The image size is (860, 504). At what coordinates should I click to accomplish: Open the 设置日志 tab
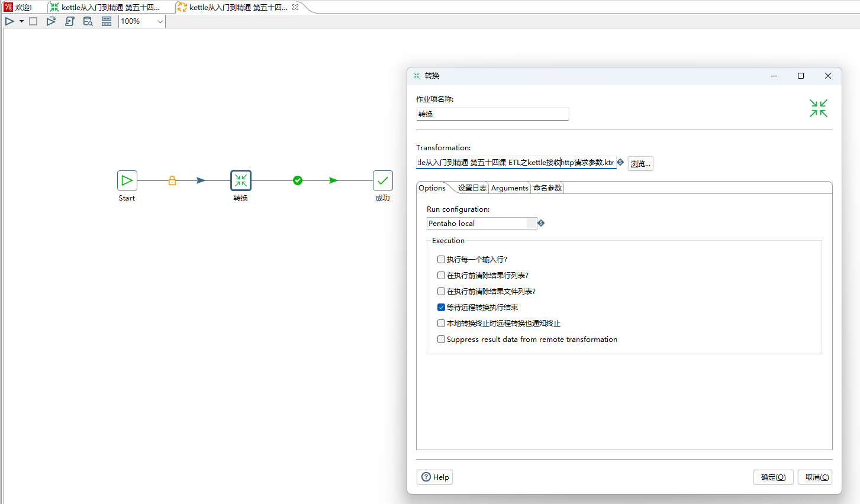472,188
